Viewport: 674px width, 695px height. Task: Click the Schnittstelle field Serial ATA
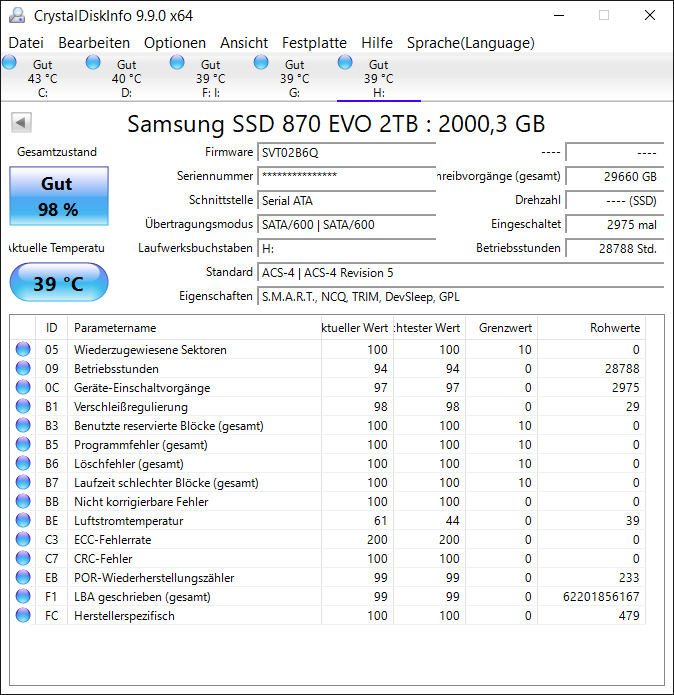point(347,200)
